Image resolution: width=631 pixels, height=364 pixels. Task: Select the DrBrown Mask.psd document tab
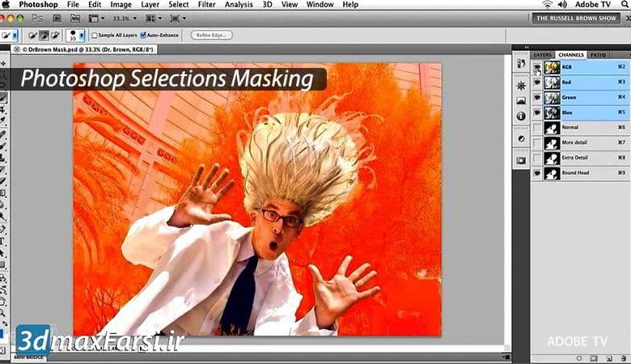tap(83, 49)
